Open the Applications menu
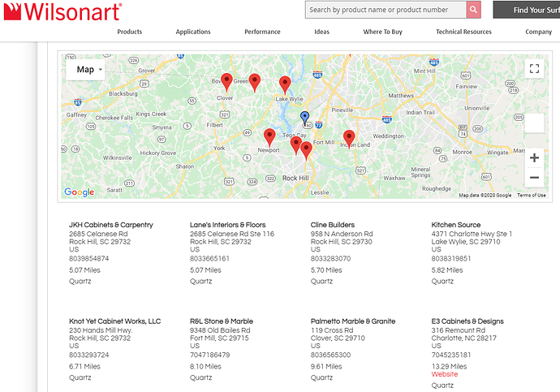The height and width of the screenshot is (392, 560). click(193, 32)
